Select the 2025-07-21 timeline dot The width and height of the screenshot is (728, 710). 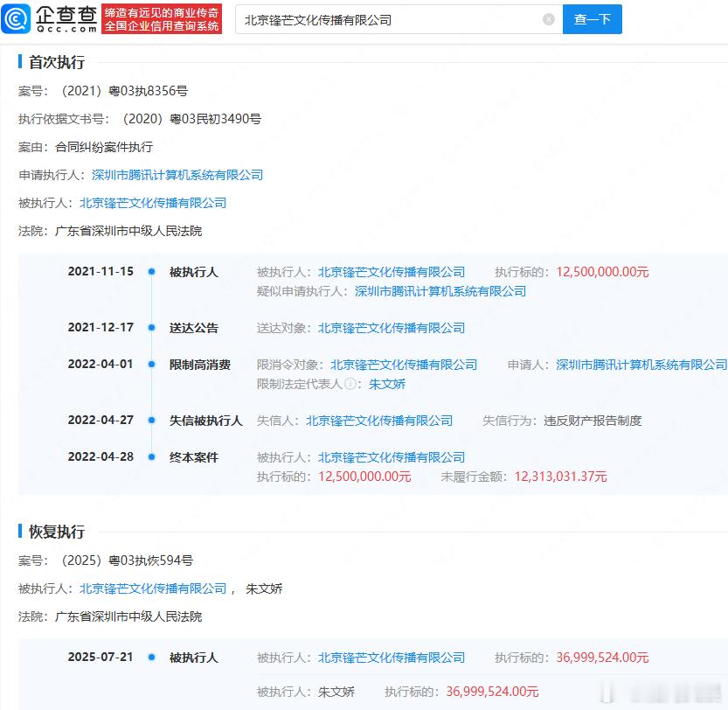[x=151, y=657]
